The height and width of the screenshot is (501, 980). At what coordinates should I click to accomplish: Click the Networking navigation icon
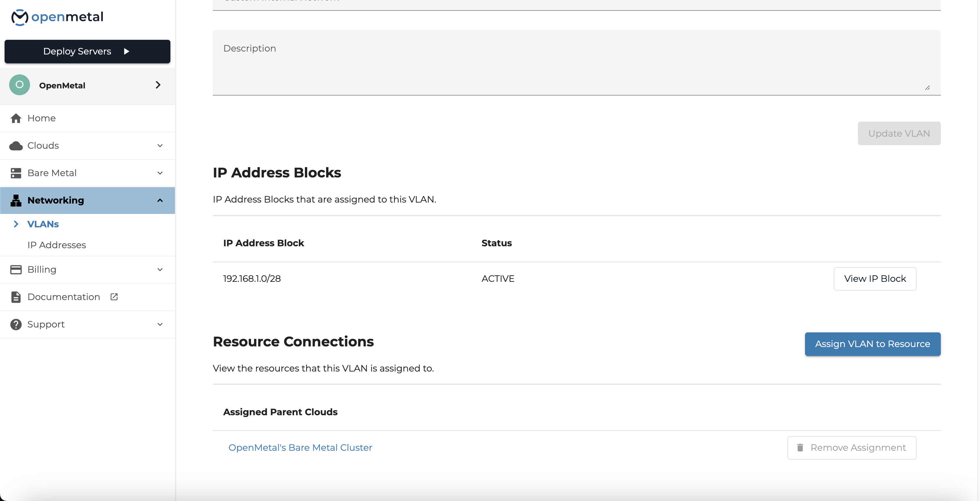(x=16, y=200)
